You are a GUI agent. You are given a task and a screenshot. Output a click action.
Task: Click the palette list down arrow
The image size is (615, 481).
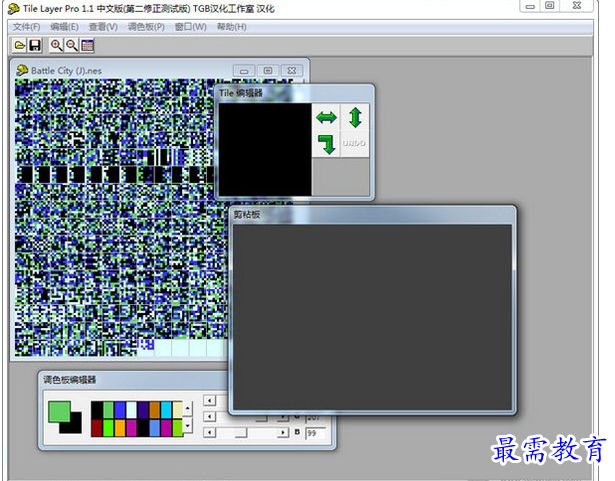pyautogui.click(x=188, y=426)
